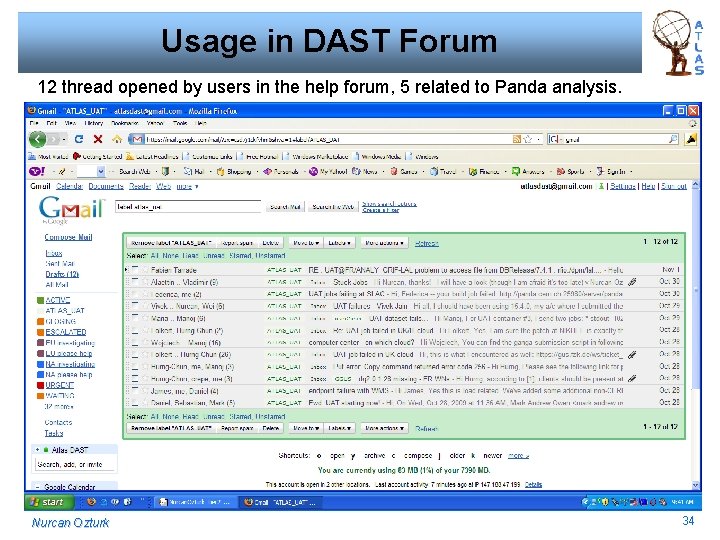Viewport: 720px width, 540px height.
Task: Open the top 'Move to' dropdown
Action: [x=306, y=242]
